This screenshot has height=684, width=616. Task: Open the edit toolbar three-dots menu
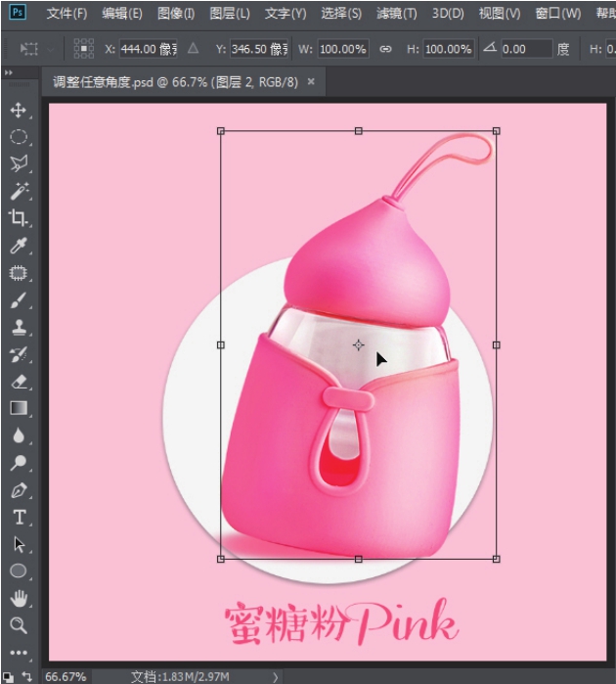[x=18, y=652]
